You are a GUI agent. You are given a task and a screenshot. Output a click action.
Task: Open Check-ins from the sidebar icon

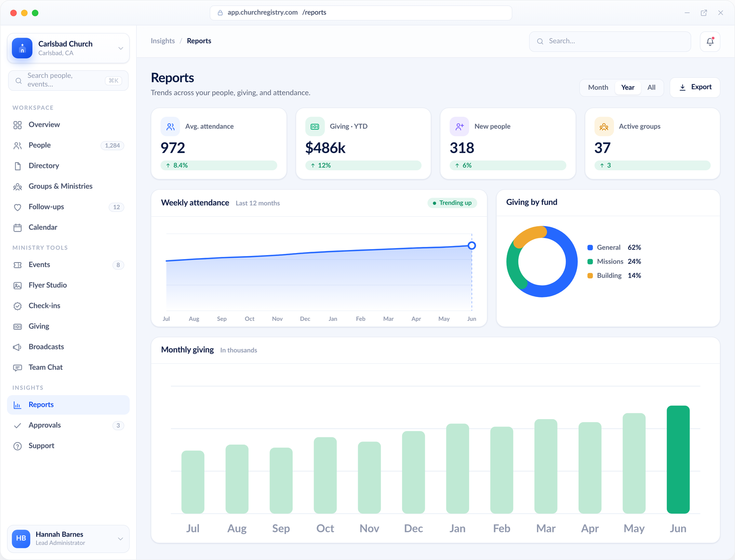tap(17, 306)
